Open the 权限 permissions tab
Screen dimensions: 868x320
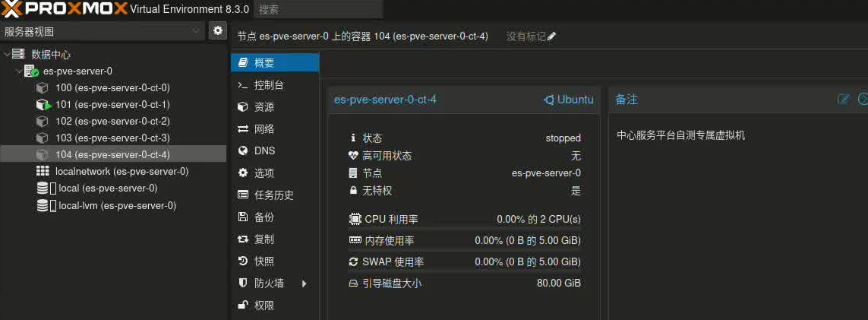coord(264,306)
